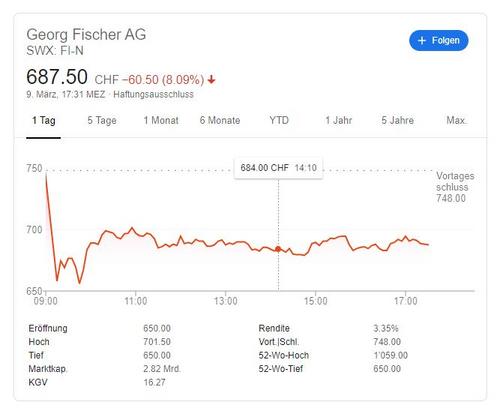
Task: Follow the stock with the Folgen button
Action: (439, 41)
